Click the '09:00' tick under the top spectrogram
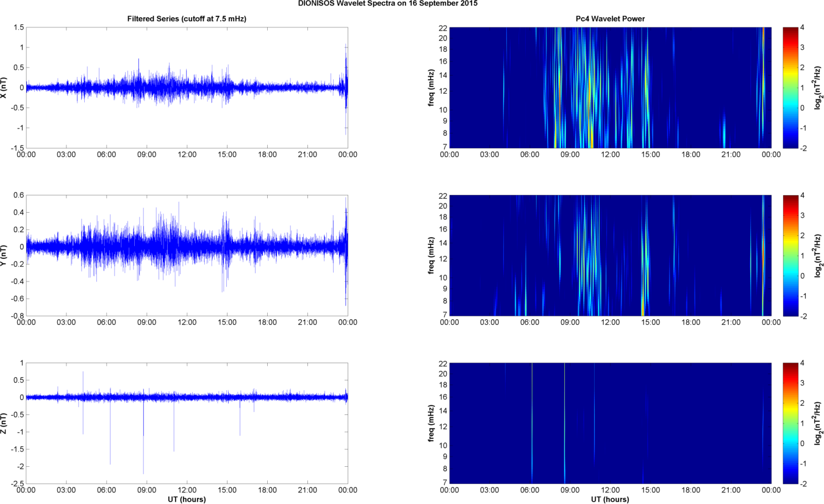 click(570, 155)
